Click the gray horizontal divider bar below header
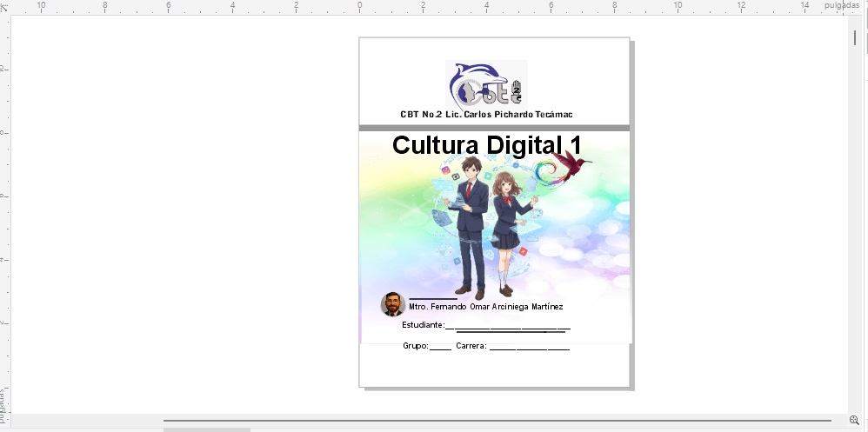 pos(494,128)
